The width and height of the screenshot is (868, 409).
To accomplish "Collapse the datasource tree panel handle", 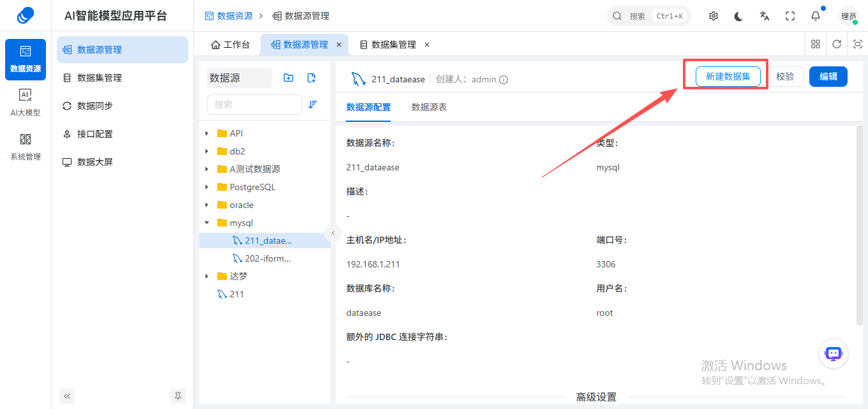I will [x=333, y=232].
